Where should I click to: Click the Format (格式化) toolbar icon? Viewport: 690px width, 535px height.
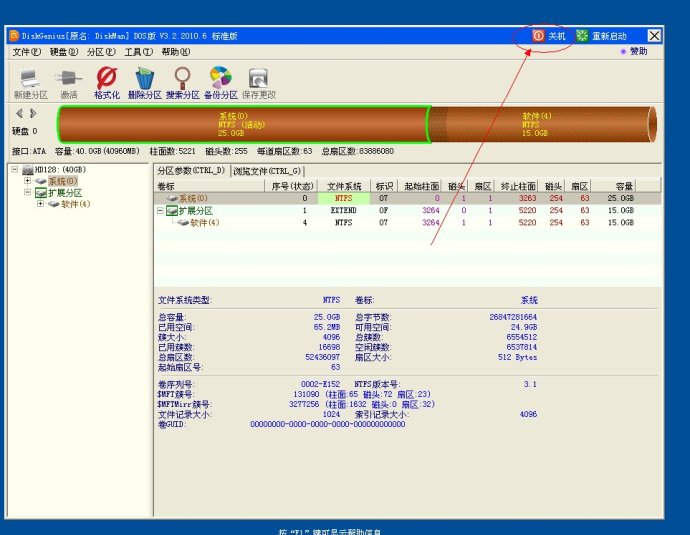tap(107, 83)
